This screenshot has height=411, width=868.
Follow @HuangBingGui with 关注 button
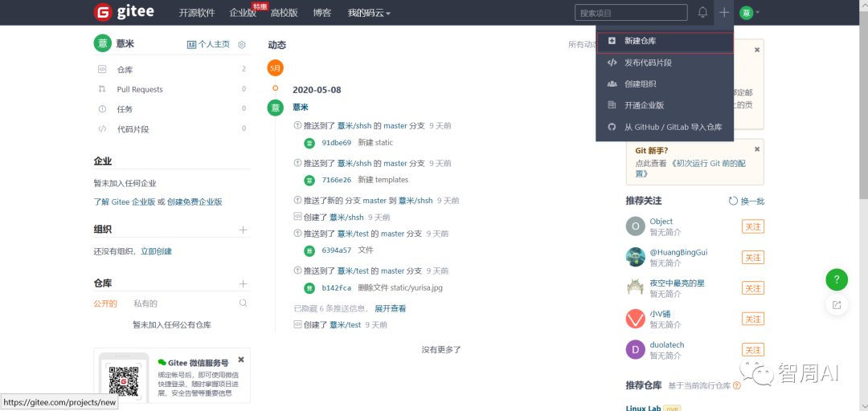(x=752, y=258)
